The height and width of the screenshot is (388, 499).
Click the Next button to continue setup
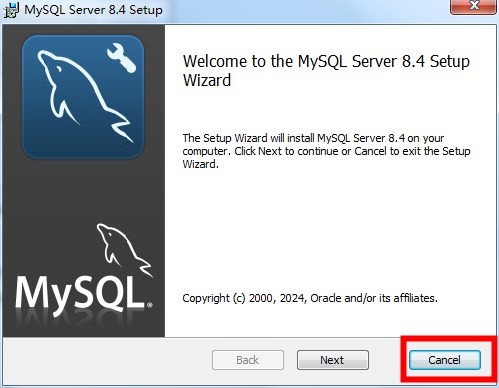point(333,360)
